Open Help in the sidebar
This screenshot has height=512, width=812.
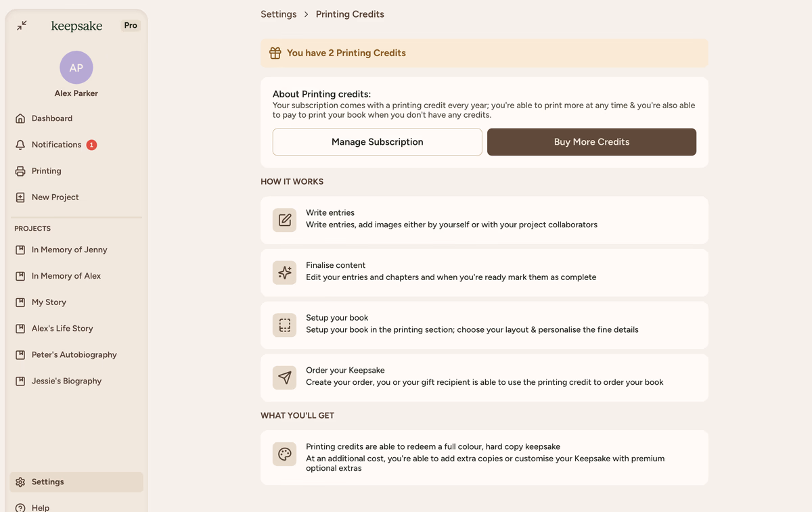tap(40, 507)
